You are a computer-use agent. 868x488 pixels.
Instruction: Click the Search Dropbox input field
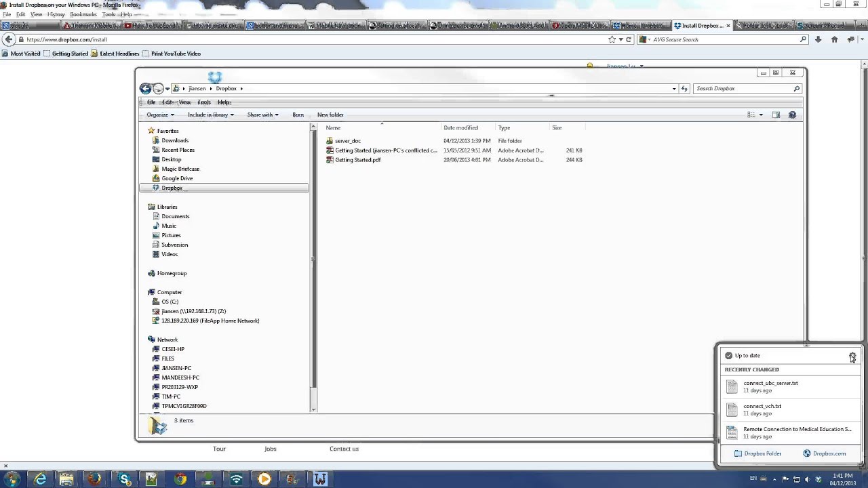743,89
